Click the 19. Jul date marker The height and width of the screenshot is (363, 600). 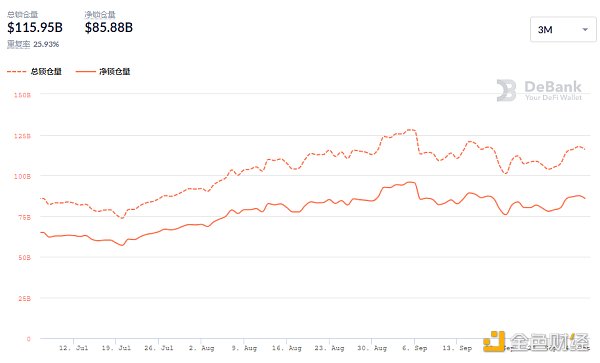pos(116,348)
